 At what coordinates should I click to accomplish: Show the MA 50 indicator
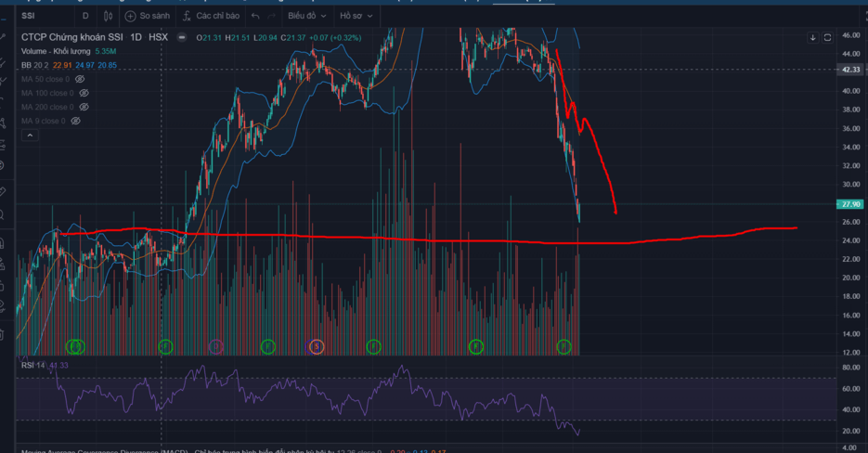tap(80, 79)
